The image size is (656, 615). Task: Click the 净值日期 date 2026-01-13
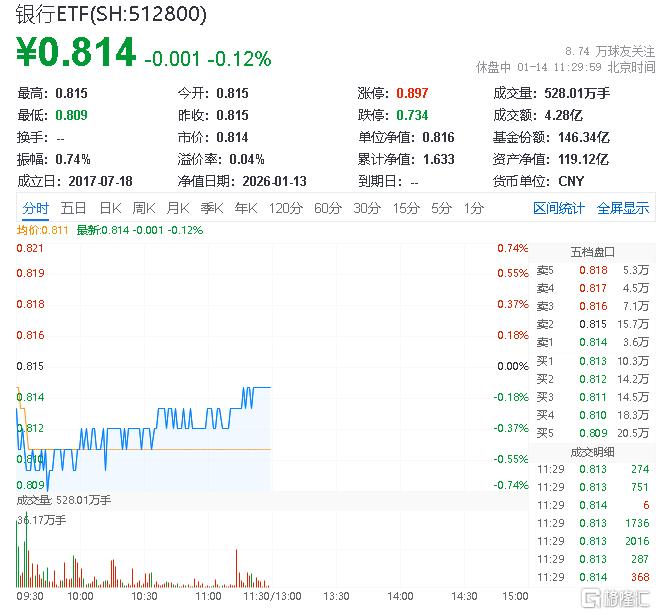click(x=274, y=181)
